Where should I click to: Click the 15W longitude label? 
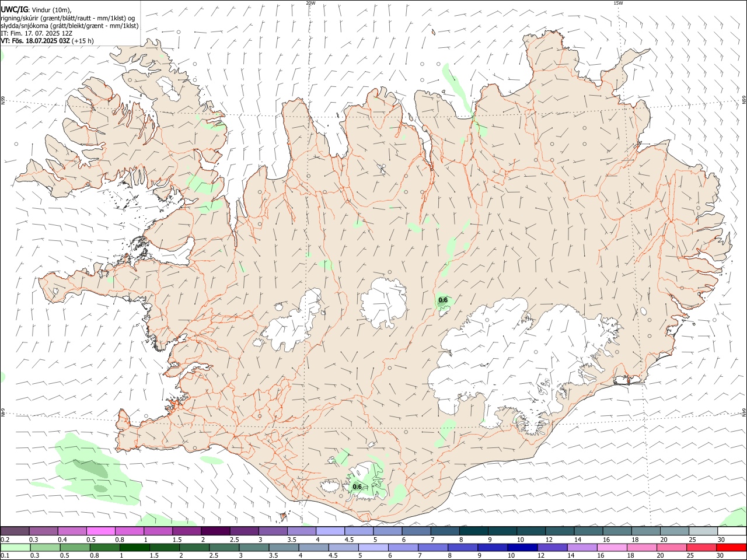click(x=618, y=3)
